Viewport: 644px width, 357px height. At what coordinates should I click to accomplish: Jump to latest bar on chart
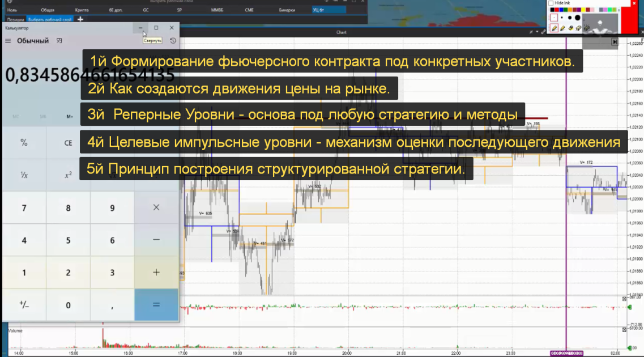tap(615, 42)
